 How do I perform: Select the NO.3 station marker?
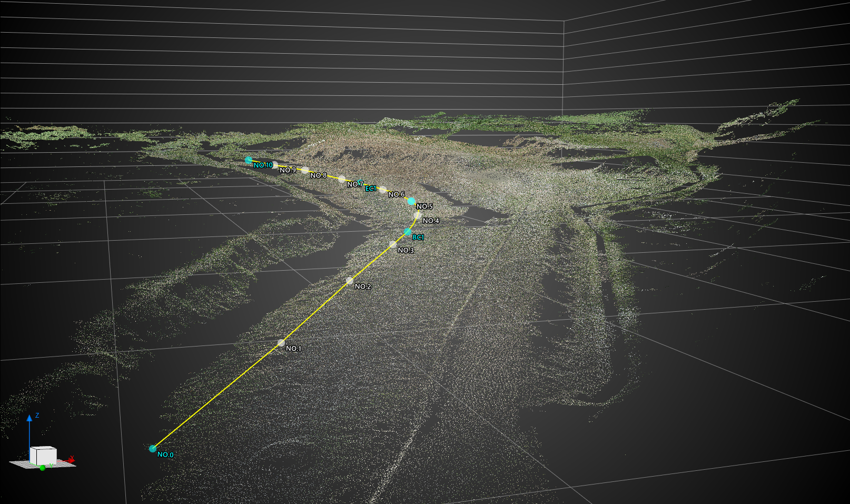point(393,244)
